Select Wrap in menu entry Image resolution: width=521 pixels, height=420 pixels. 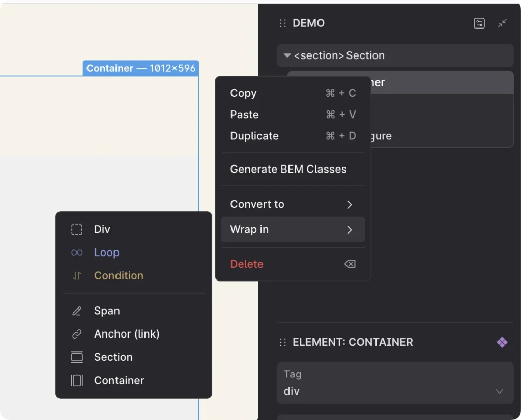293,230
